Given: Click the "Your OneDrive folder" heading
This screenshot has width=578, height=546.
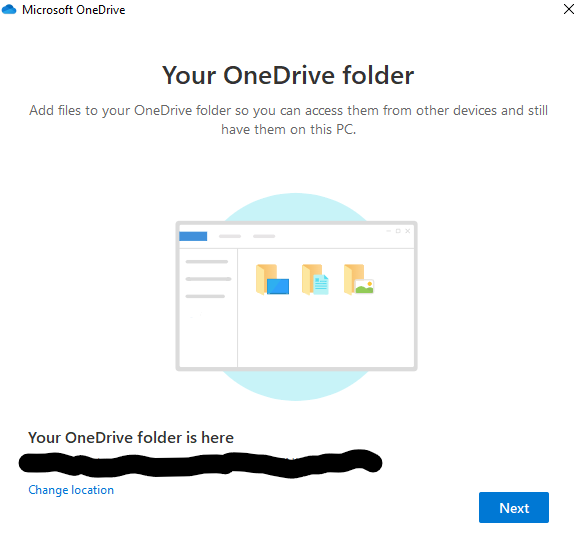Looking at the screenshot, I should pos(288,75).
